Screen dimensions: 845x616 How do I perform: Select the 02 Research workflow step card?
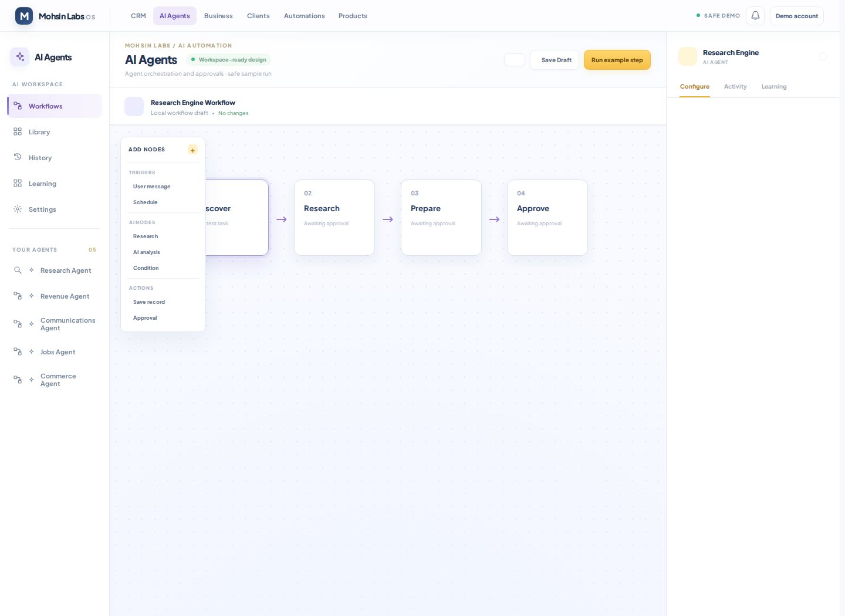coord(334,218)
